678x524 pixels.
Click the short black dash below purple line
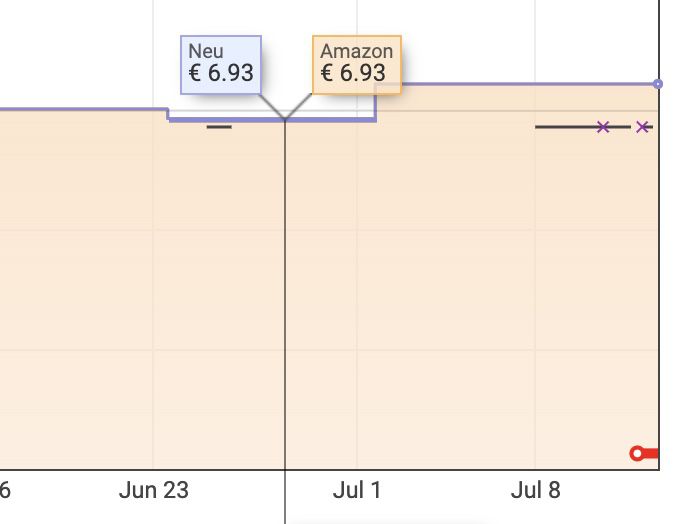click(x=219, y=127)
